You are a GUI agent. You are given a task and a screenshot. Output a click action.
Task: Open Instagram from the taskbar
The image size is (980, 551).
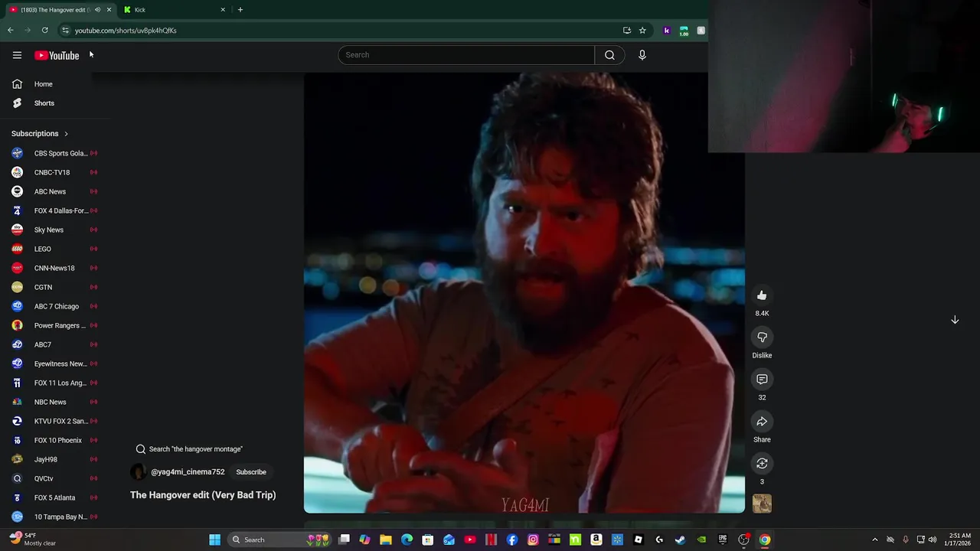coord(533,540)
